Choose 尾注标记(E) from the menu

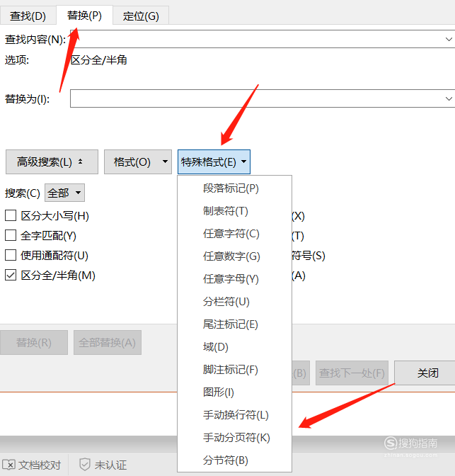pos(234,324)
